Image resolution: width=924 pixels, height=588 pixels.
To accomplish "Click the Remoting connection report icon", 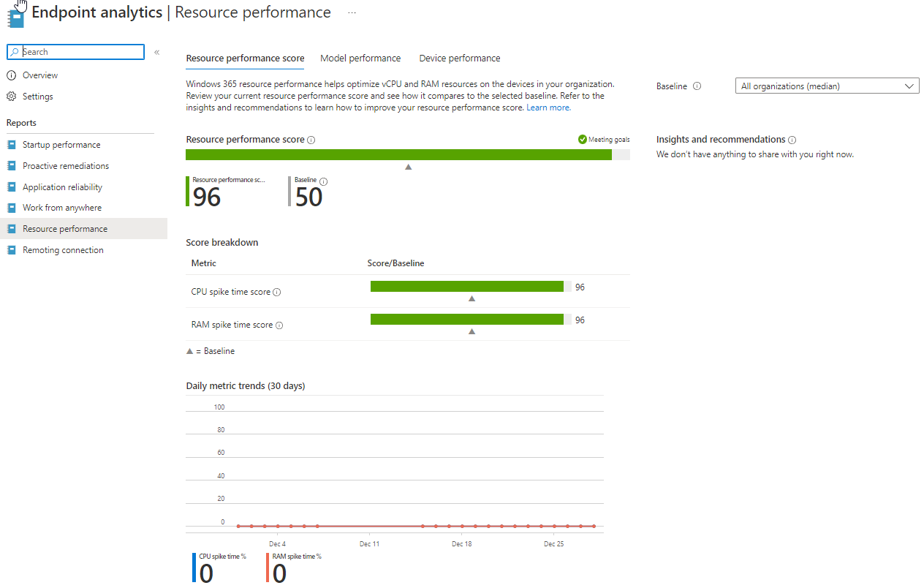I will point(11,250).
